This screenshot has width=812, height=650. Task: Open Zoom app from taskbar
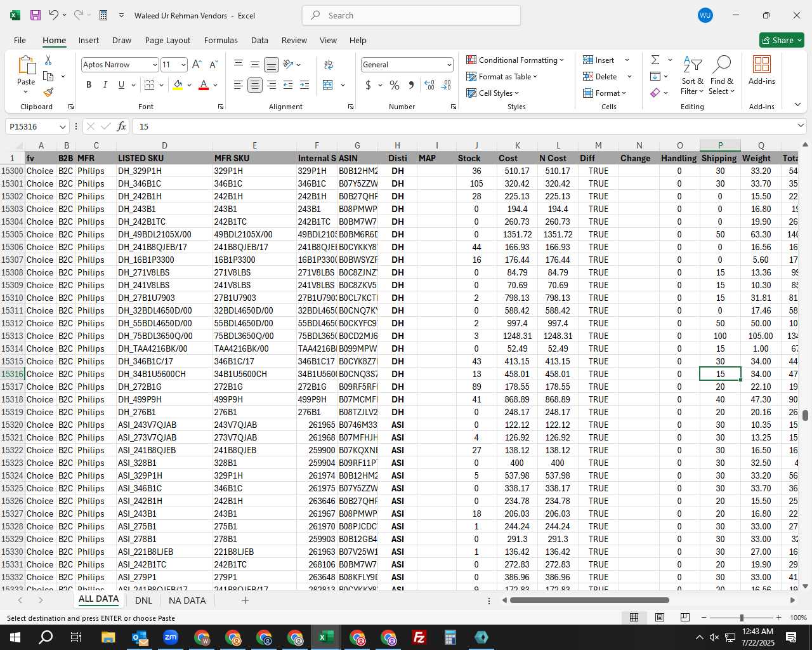(171, 637)
